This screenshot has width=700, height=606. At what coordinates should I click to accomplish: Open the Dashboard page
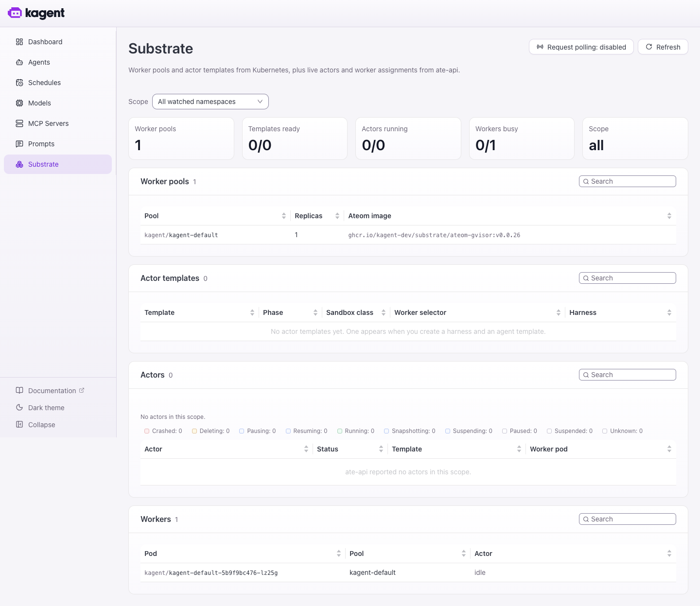58,42
